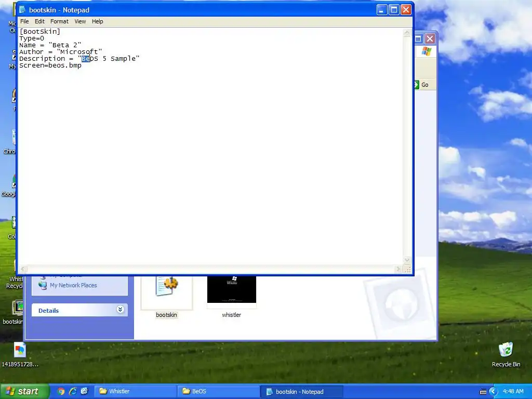Expand hidden tray icons arrow

[x=493, y=392]
